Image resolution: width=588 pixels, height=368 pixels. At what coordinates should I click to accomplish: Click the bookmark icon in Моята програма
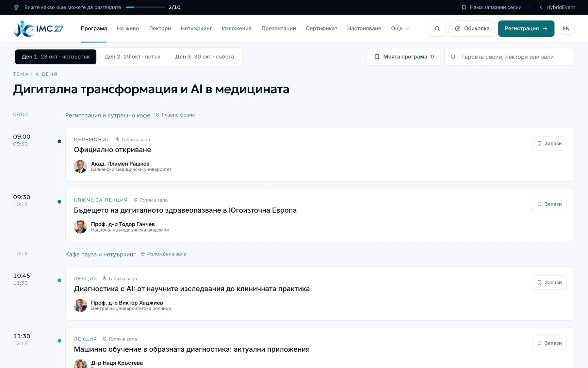pyautogui.click(x=377, y=57)
